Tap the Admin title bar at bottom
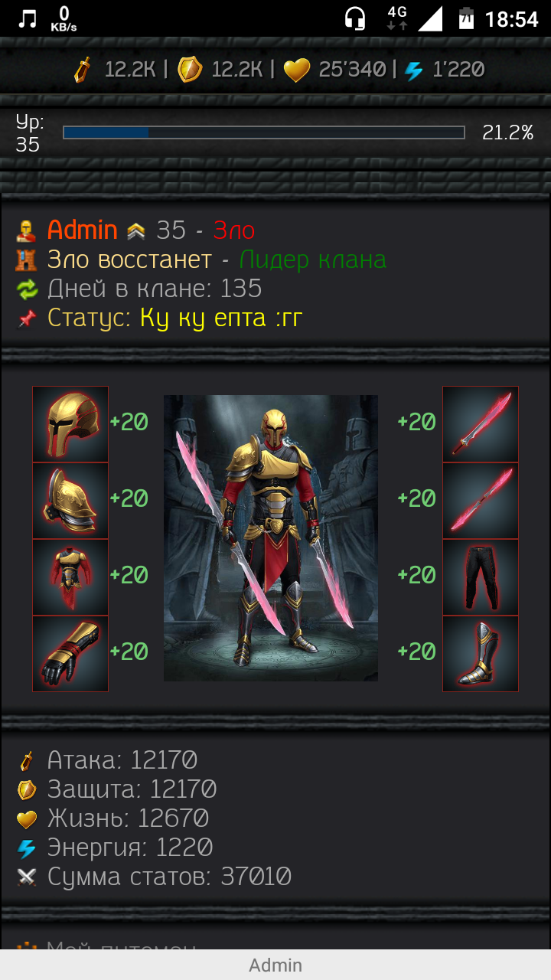Screen dimensions: 551x980 click(x=275, y=965)
